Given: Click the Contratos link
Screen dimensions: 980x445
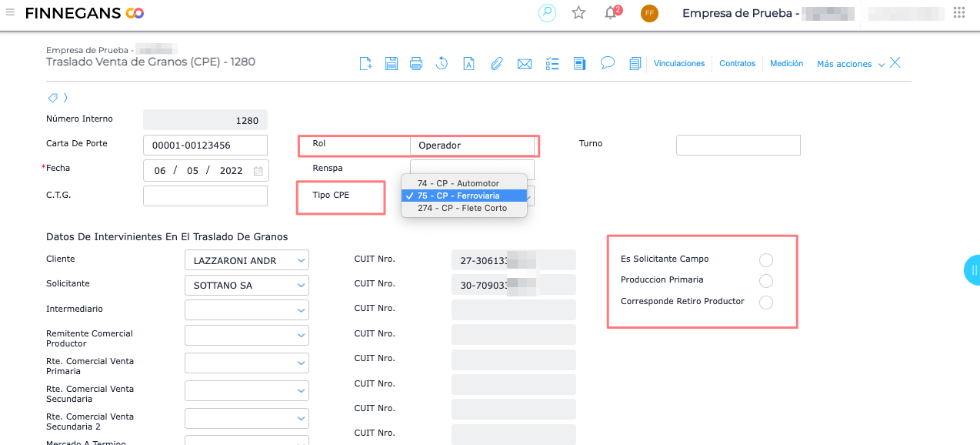Looking at the screenshot, I should coord(737,64).
